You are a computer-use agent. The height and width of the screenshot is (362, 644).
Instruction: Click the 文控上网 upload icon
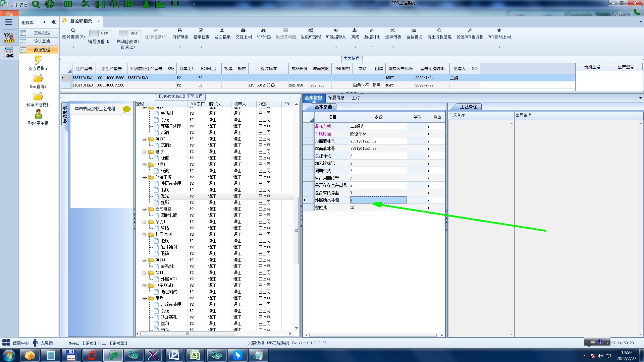(x=243, y=31)
